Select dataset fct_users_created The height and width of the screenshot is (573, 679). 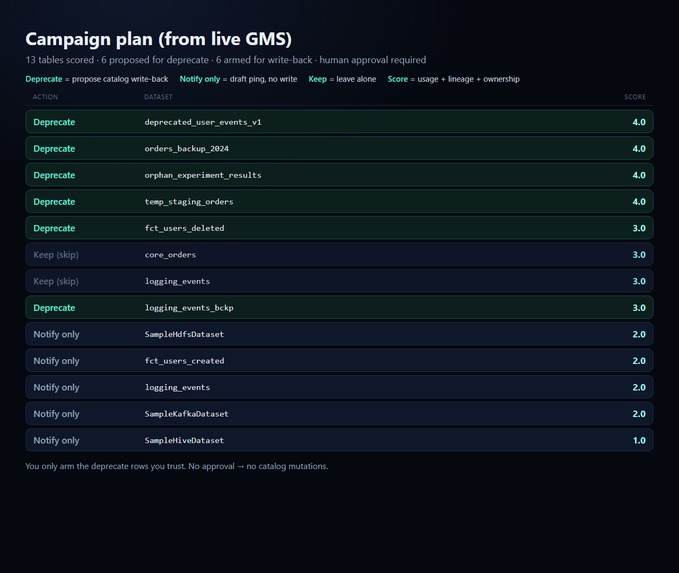pyautogui.click(x=184, y=361)
